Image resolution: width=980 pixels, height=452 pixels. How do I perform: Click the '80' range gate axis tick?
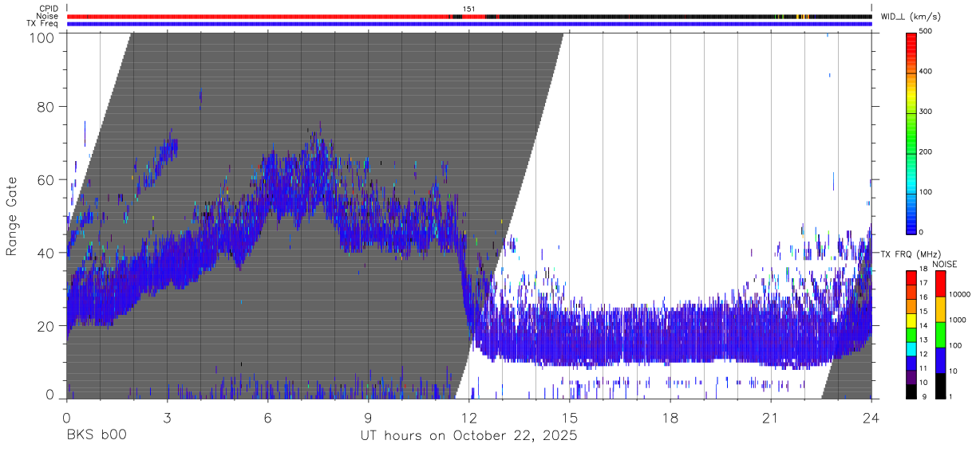(47, 107)
